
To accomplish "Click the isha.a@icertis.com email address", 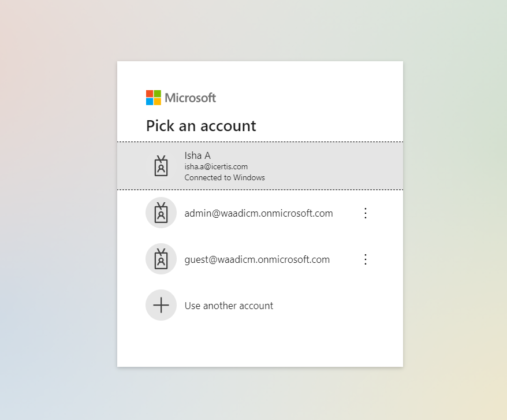I will 216,166.
